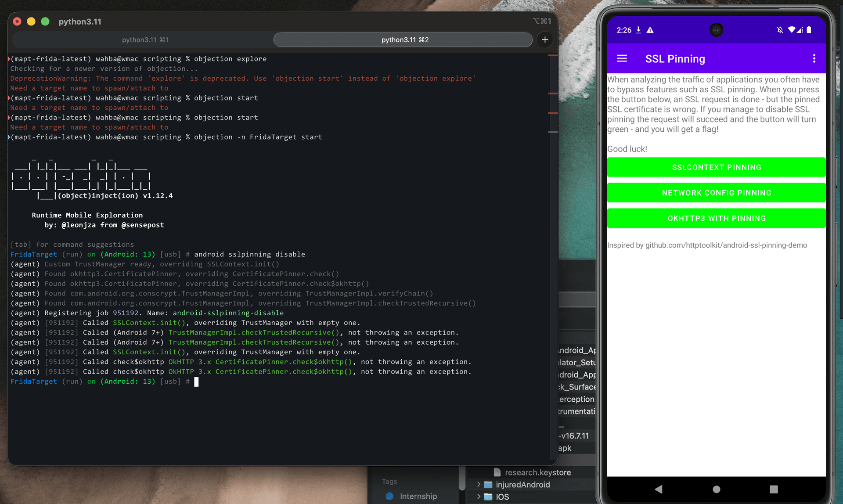Viewport: 843px width, 504px height.
Task: Open the three-dot overflow menu in SSL Pinning app
Action: [x=814, y=58]
